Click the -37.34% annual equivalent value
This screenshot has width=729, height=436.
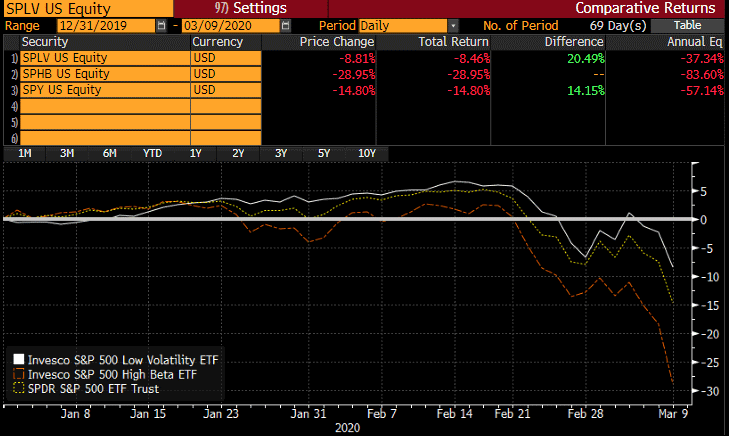(702, 59)
